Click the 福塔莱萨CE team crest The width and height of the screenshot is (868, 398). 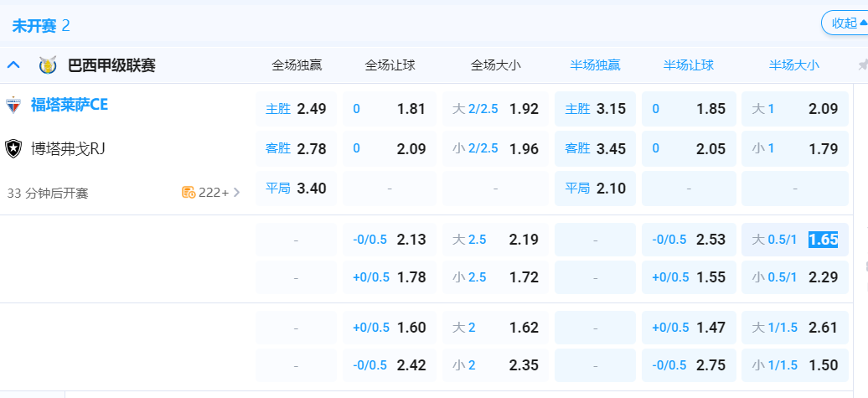13,106
